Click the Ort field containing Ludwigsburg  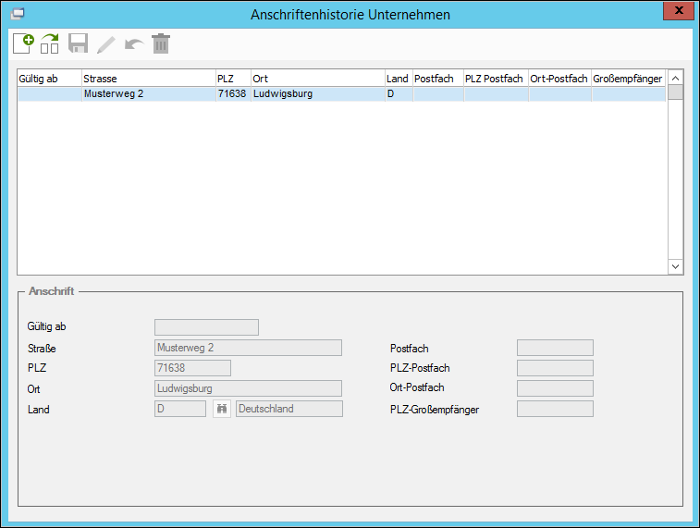[248, 388]
